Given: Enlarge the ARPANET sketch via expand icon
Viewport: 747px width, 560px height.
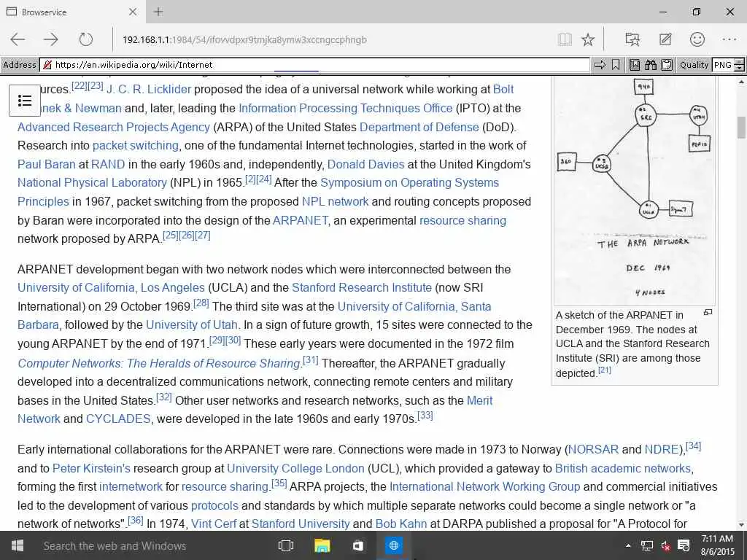Looking at the screenshot, I should [708, 312].
